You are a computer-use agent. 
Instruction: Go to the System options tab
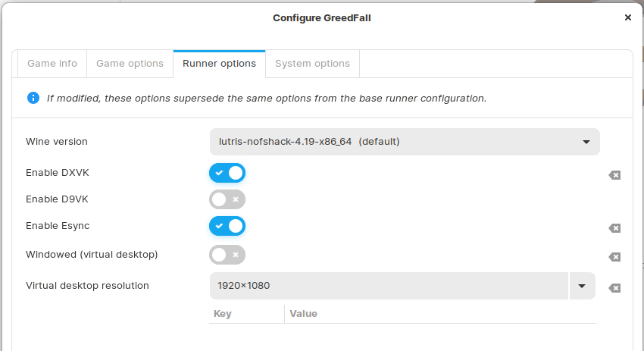click(312, 64)
